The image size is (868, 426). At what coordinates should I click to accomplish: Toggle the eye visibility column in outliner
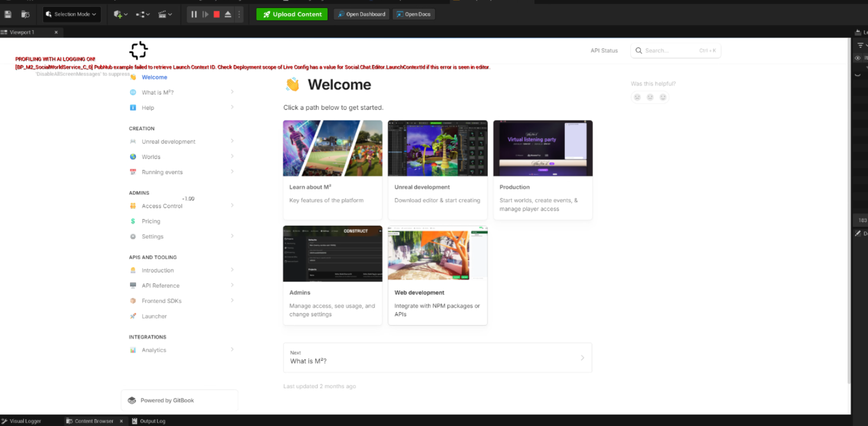[857, 58]
